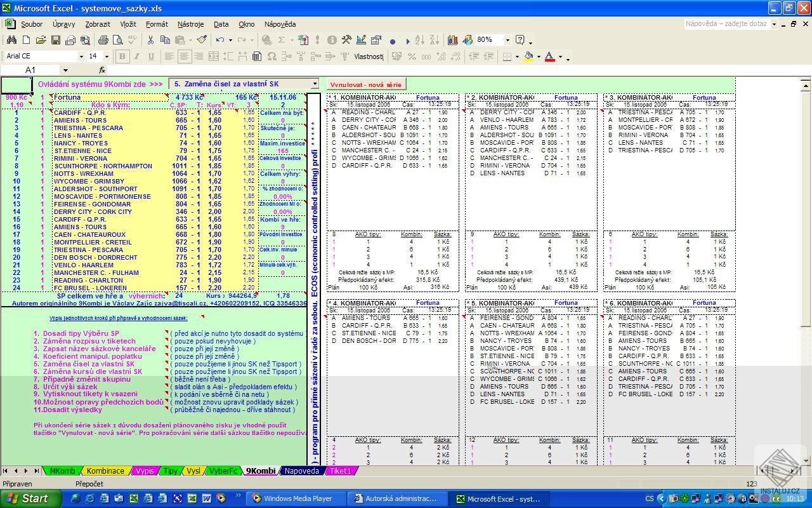Open the Microsoft Excel Help icon

(520, 40)
